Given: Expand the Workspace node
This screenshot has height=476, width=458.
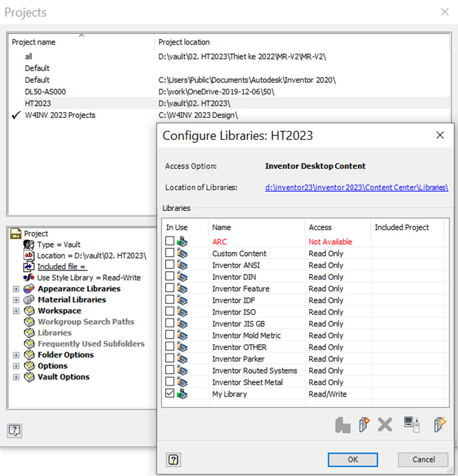Looking at the screenshot, I should coord(16,311).
